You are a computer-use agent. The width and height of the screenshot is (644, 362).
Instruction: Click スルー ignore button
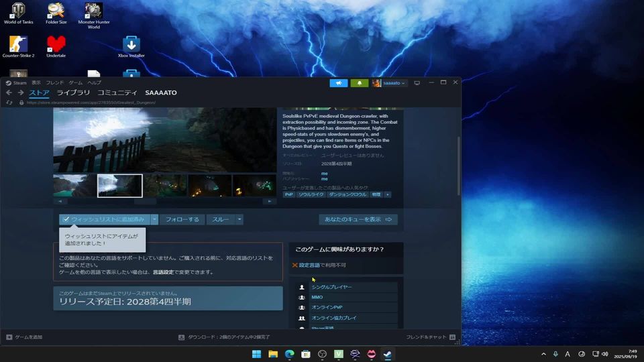(221, 219)
